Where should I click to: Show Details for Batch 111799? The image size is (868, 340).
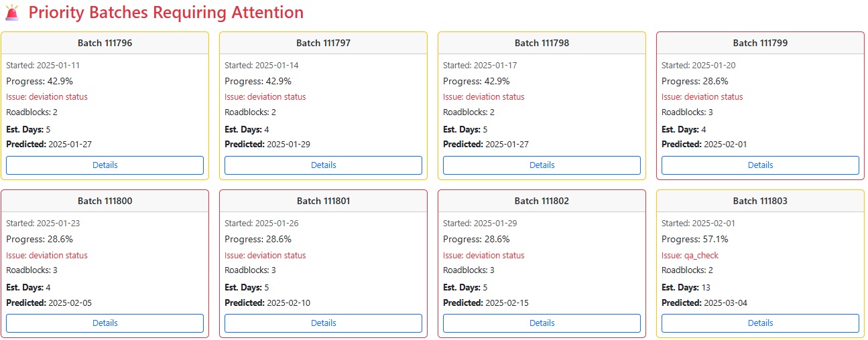point(760,165)
